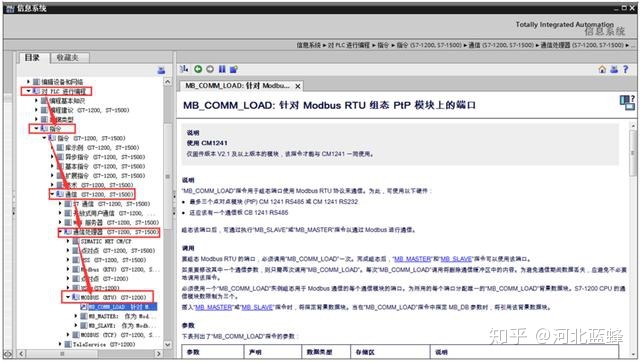Image resolution: width=640 pixels, height=362 pixels.
Task: Collapse the MODBUS (RTU) (S7-1200) node
Action: coord(68,297)
